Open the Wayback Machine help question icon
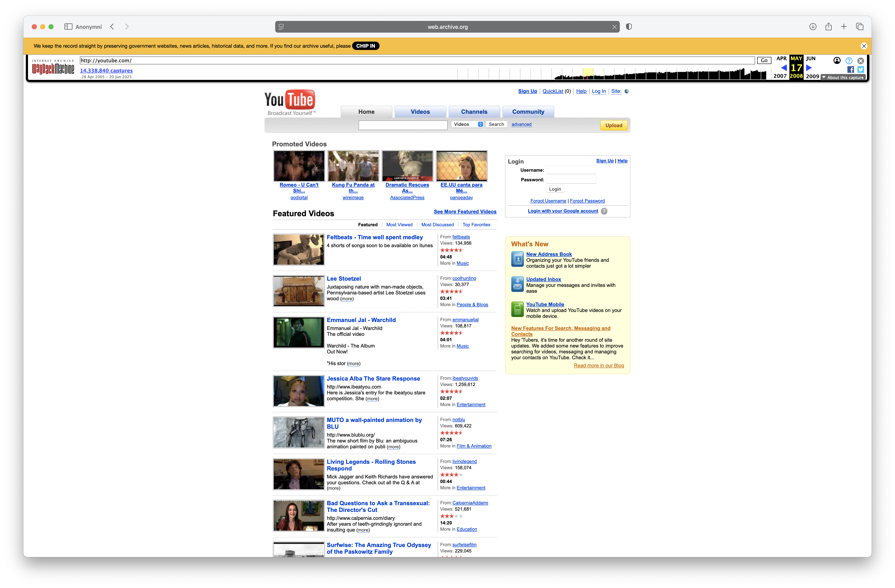Screen dimensions: 895x588 pyautogui.click(x=849, y=60)
